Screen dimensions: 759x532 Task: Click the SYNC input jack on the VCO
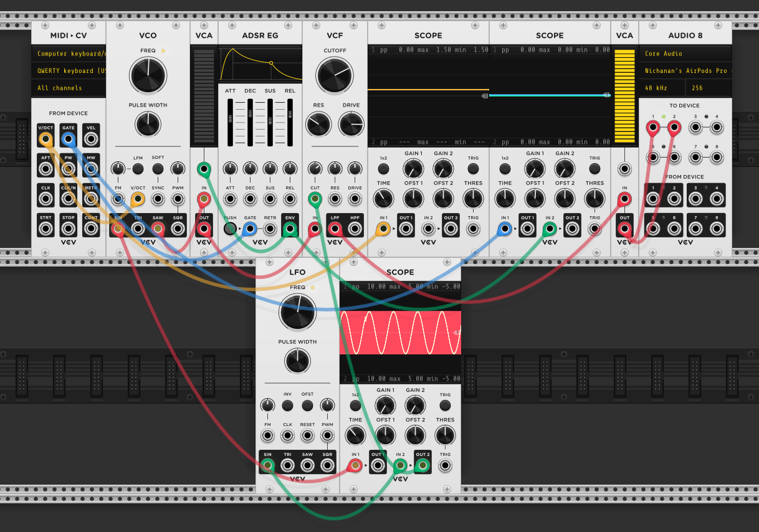tap(158, 199)
